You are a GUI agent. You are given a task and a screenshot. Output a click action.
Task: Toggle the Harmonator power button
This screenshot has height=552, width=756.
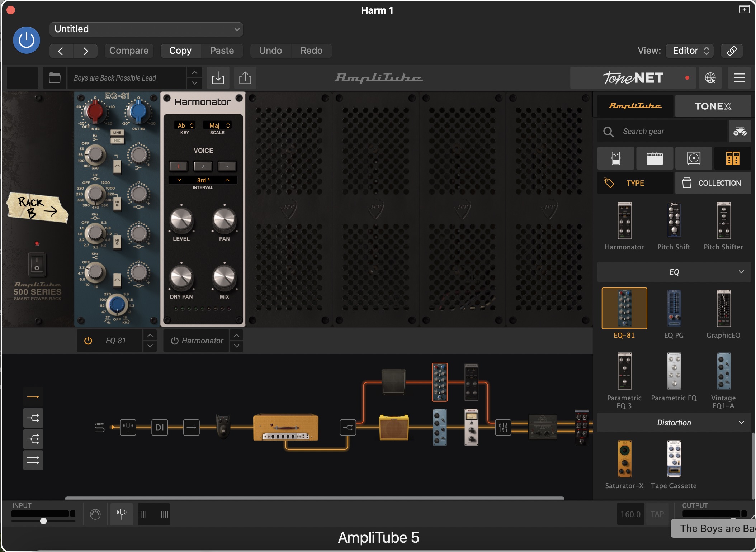coord(175,341)
